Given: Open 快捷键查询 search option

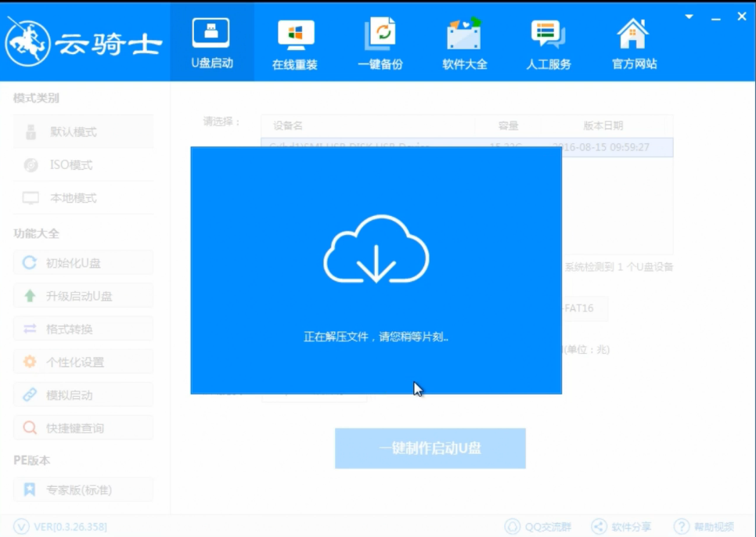Looking at the screenshot, I should click(83, 428).
